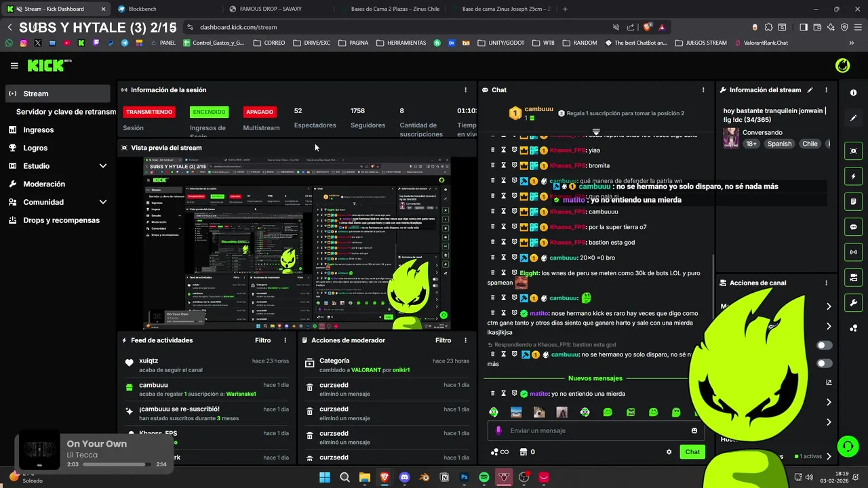Open the green support headset button

(x=848, y=446)
